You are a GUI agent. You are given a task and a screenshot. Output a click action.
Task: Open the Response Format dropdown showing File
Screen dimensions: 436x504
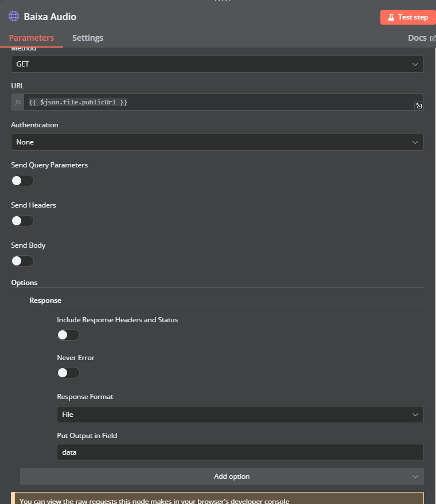[x=240, y=415]
